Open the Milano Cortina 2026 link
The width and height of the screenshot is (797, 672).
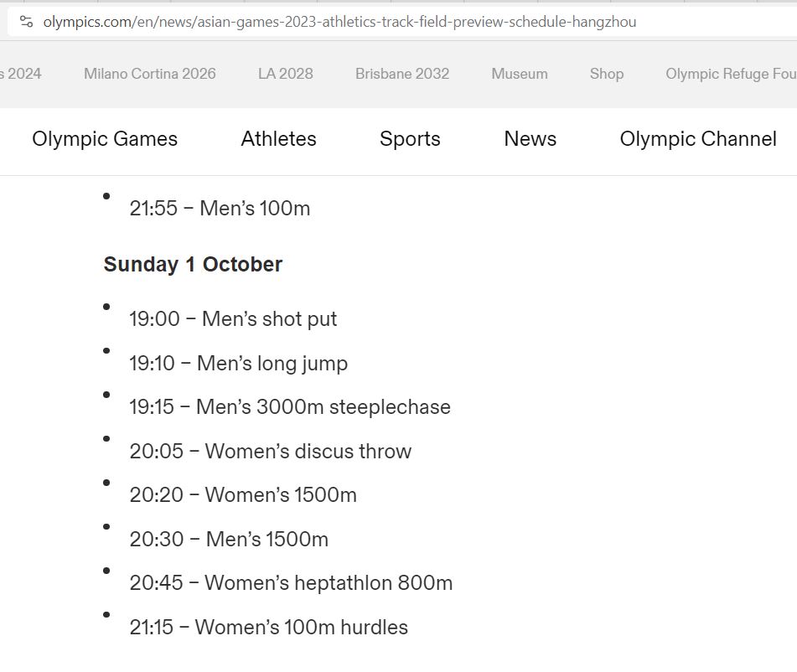pyautogui.click(x=150, y=74)
